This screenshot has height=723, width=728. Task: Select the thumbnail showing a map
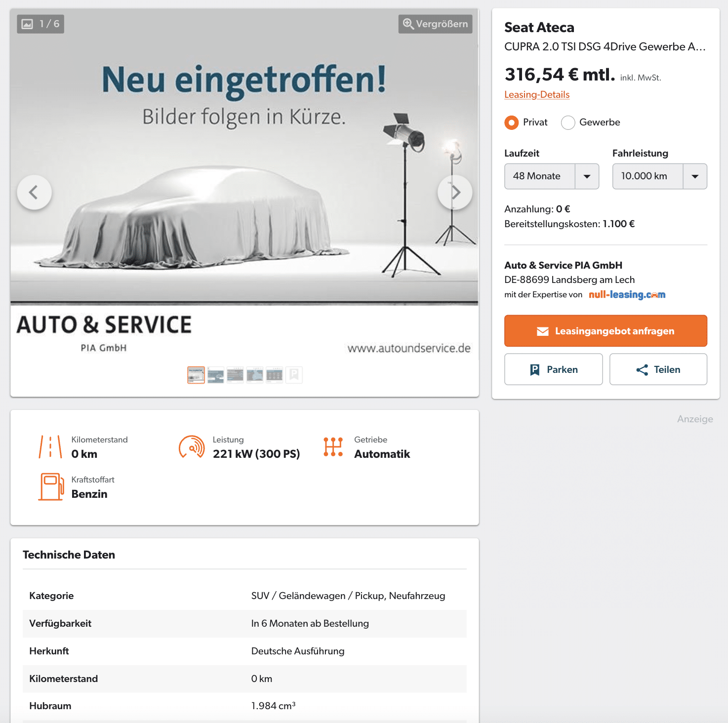click(255, 375)
